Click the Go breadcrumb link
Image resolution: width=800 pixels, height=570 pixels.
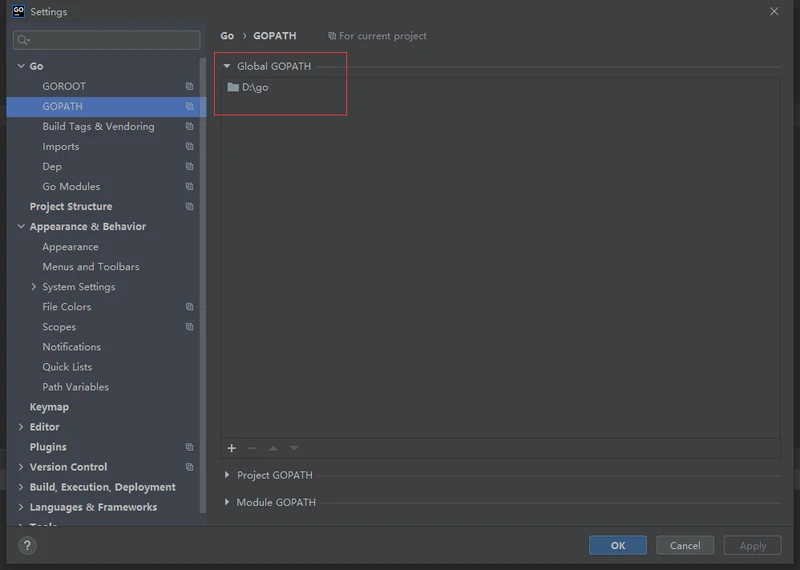[x=227, y=36]
